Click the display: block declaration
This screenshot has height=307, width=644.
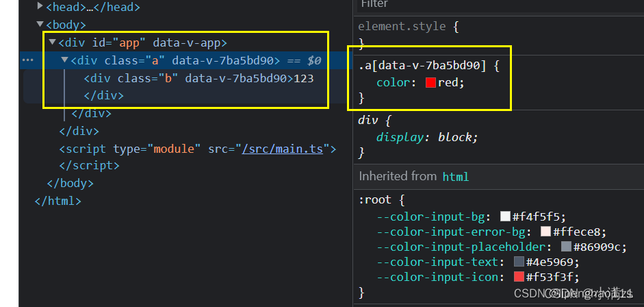(427, 137)
